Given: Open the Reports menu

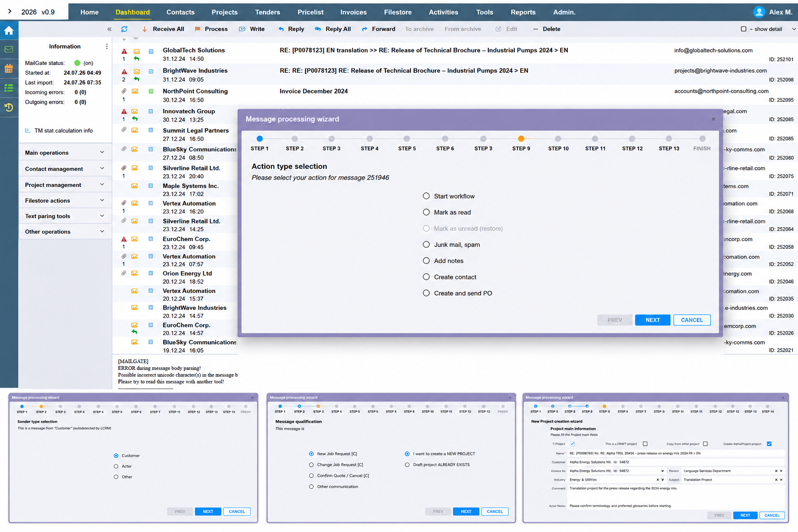Looking at the screenshot, I should click(x=523, y=12).
